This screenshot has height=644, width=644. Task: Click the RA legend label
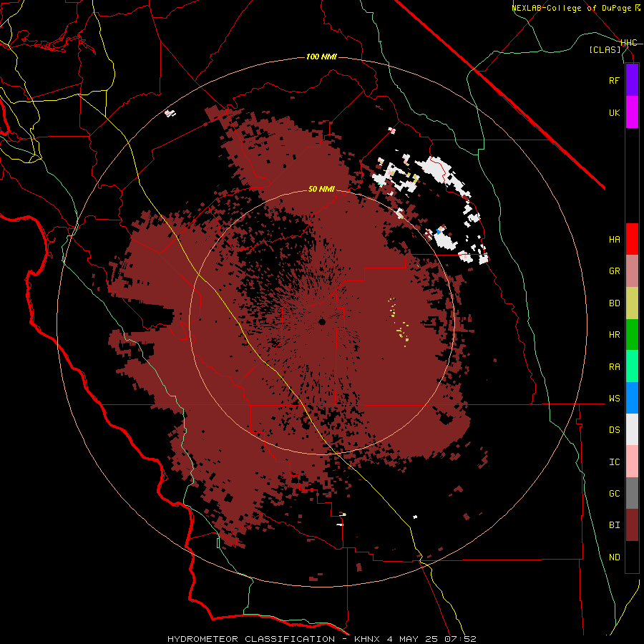(614, 367)
